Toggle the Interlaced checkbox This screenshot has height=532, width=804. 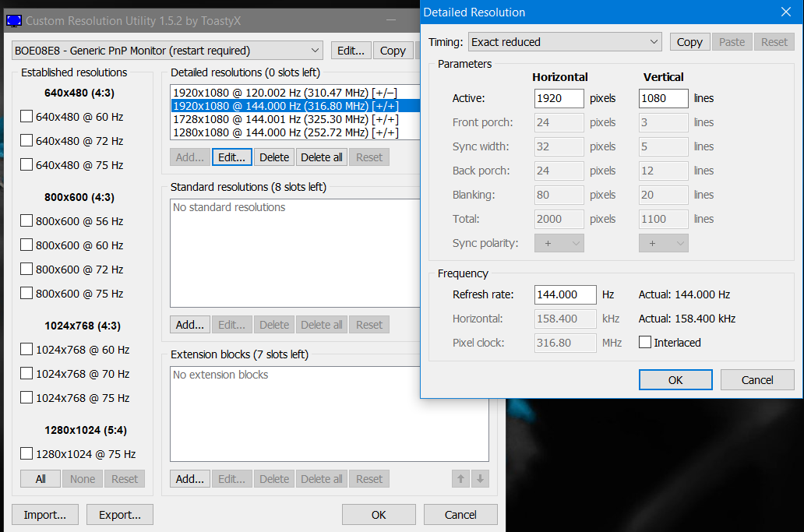tap(645, 342)
